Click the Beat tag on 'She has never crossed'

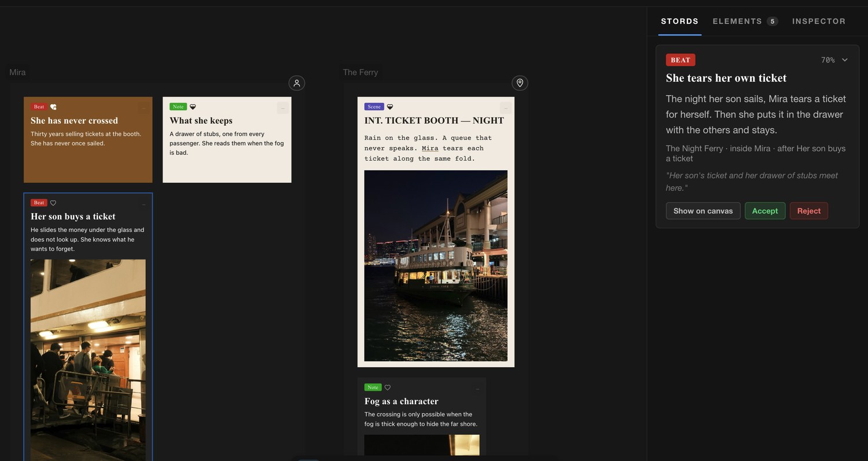39,107
